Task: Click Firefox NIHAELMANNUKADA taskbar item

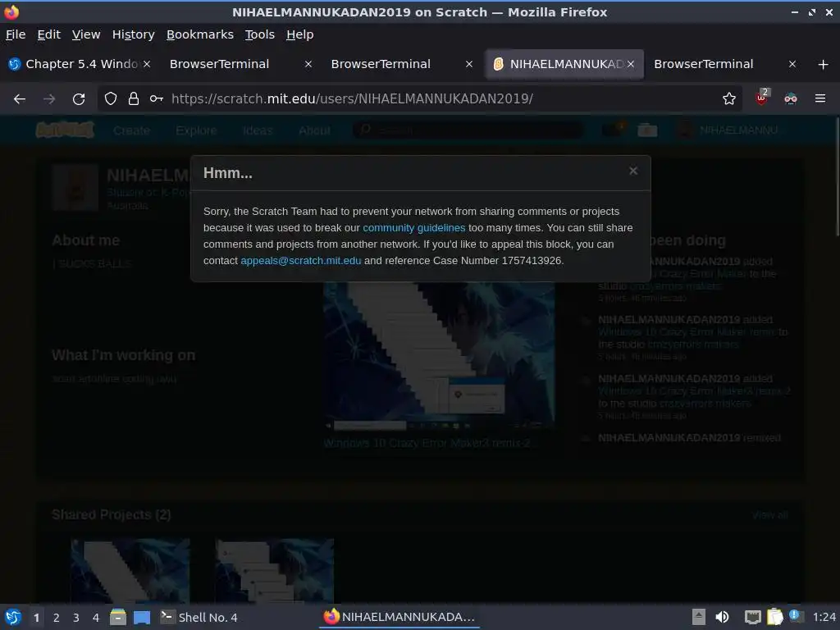Action: 399,617
